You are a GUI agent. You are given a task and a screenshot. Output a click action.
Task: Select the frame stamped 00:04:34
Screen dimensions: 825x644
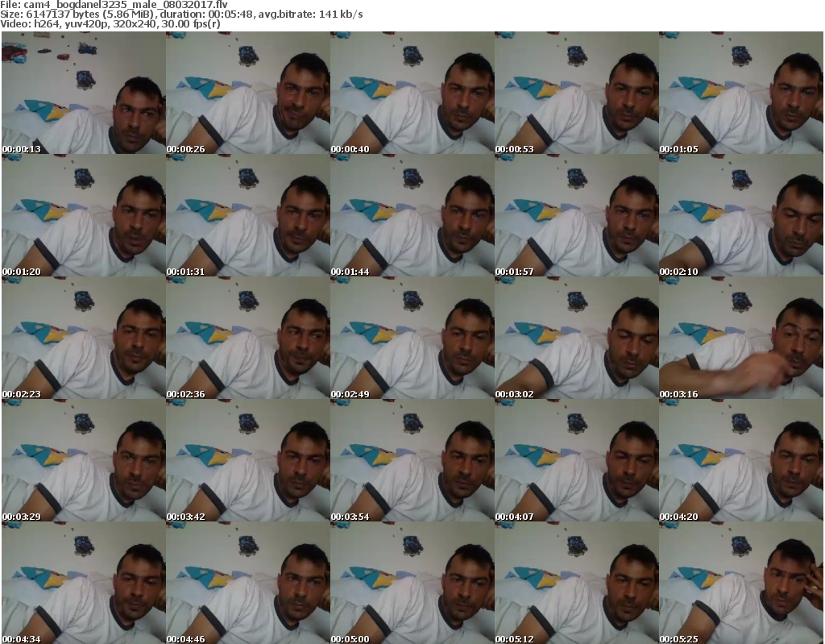click(84, 583)
